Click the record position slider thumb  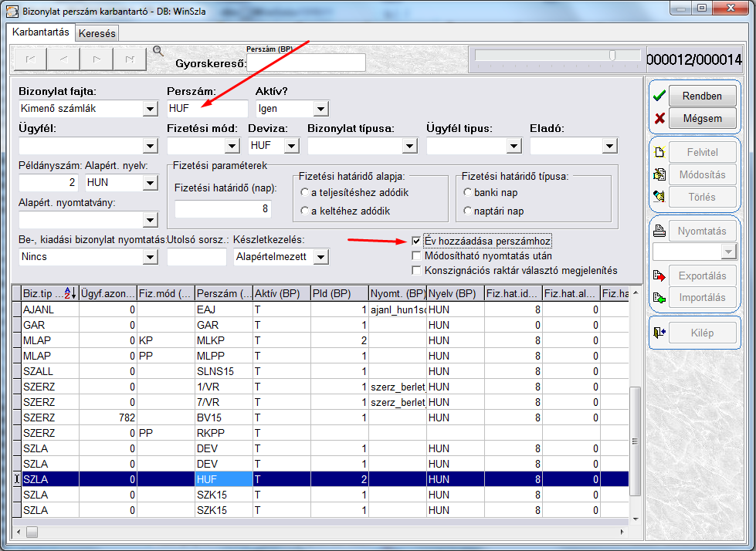pyautogui.click(x=612, y=56)
